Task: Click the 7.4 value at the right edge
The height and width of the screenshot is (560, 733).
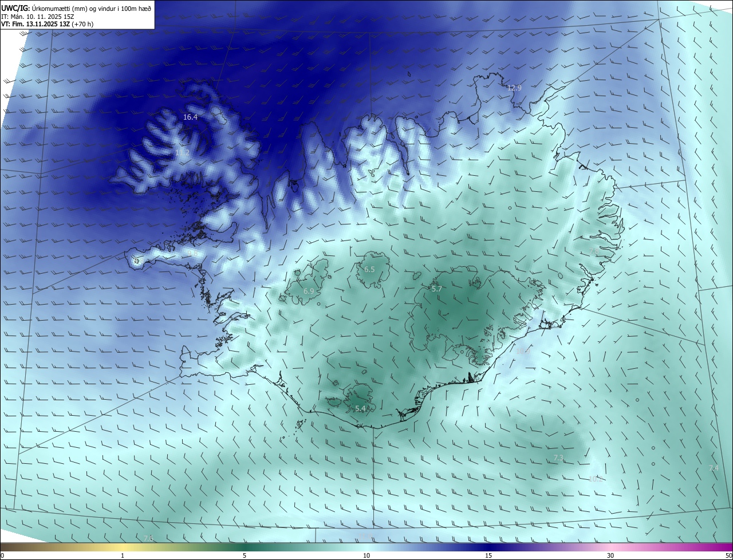Action: point(714,468)
